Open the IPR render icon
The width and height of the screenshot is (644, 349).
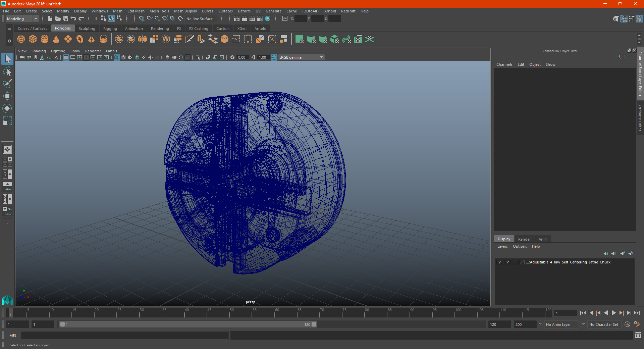coord(252,19)
